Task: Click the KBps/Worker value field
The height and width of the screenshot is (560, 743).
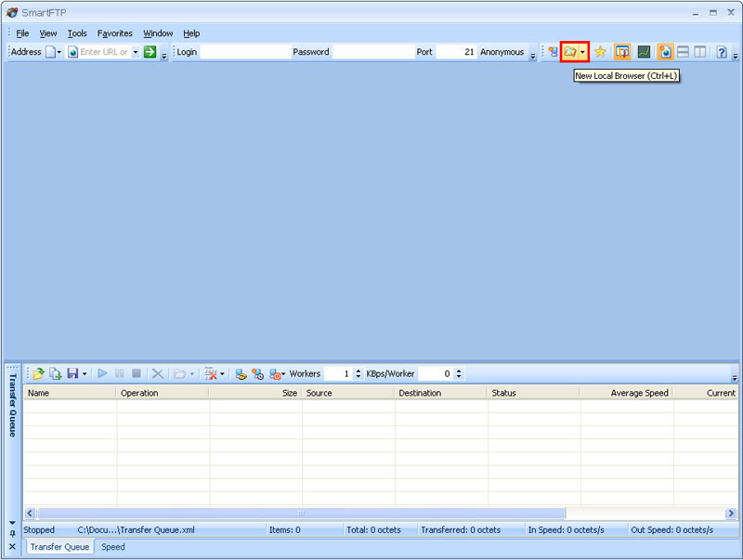Action: click(436, 374)
